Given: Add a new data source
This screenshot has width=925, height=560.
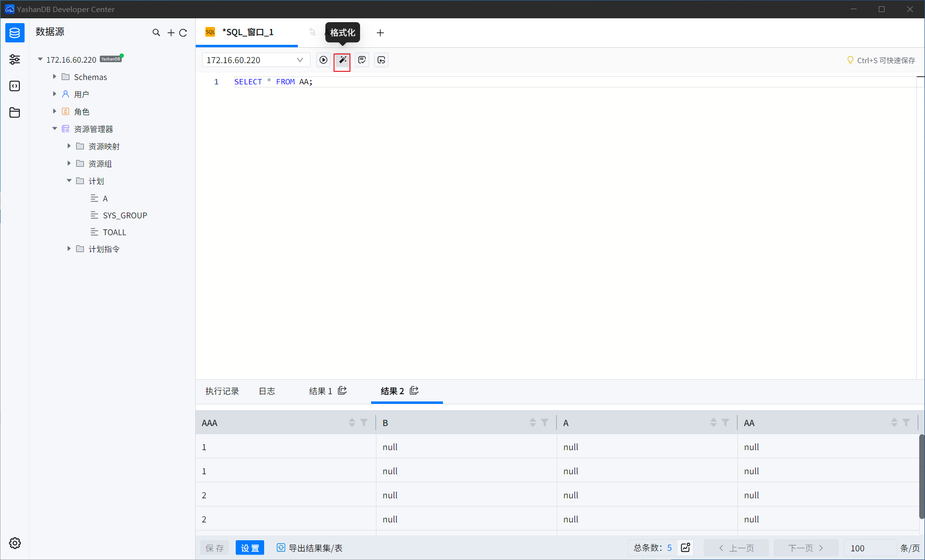Looking at the screenshot, I should point(171,33).
